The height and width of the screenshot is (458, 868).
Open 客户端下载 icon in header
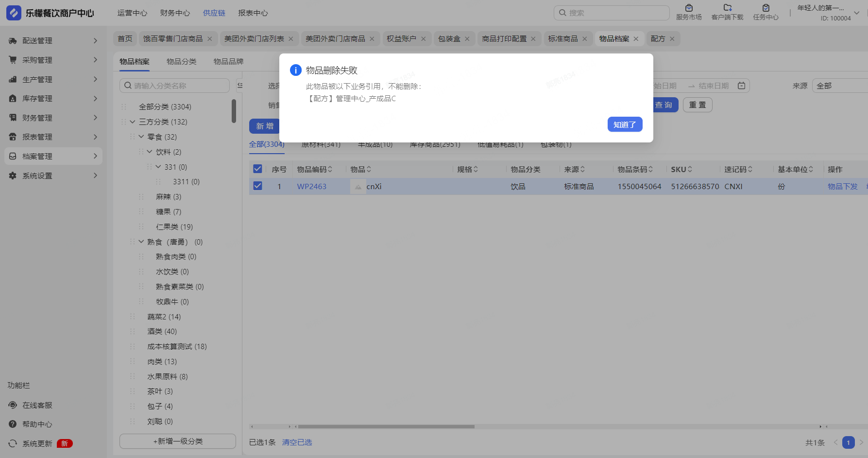point(727,8)
